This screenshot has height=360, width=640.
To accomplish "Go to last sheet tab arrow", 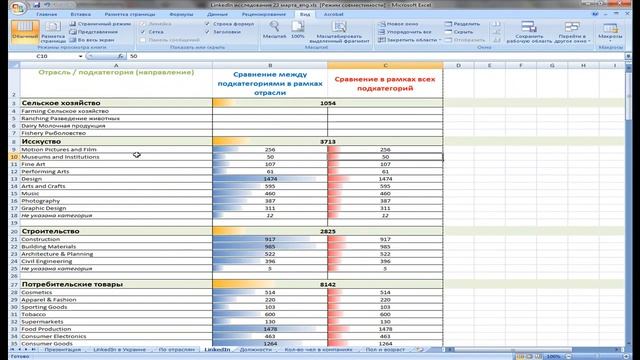I will click(x=33, y=350).
